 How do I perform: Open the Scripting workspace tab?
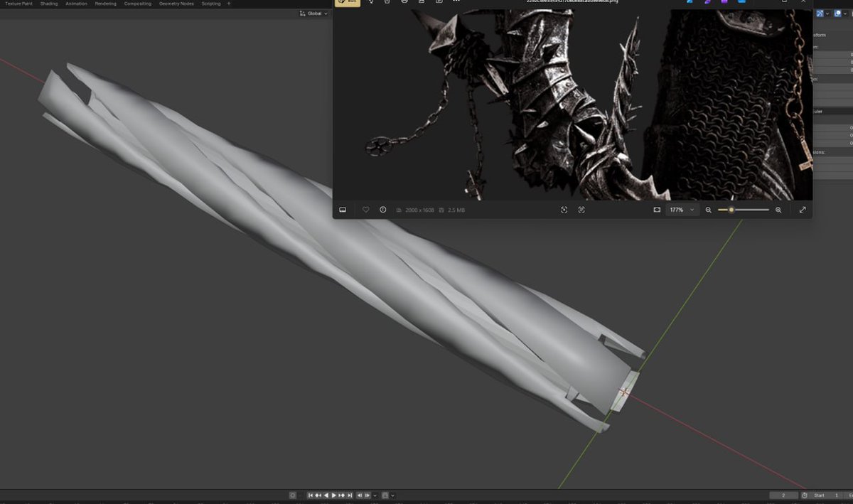point(211,4)
